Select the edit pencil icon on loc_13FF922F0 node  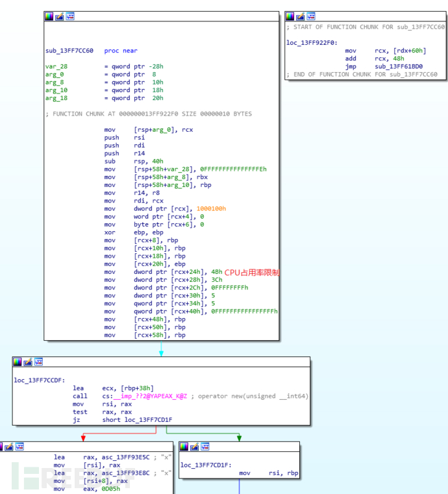(x=301, y=16)
